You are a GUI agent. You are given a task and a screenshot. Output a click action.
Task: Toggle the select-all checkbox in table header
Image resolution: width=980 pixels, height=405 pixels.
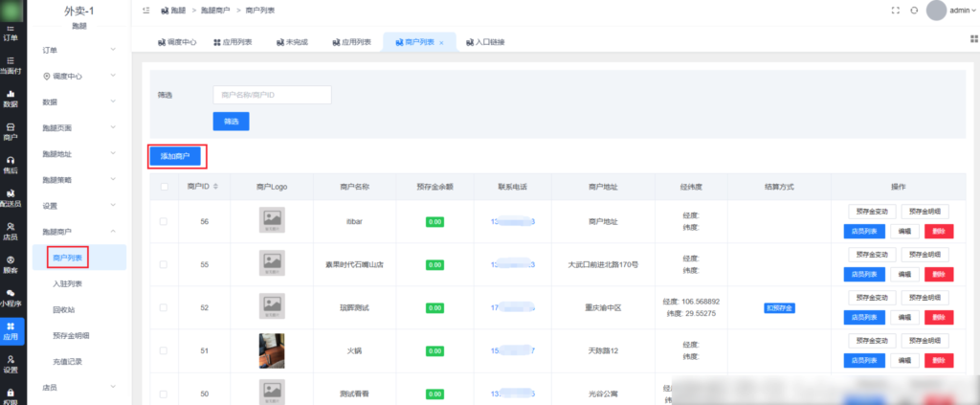coord(163,186)
